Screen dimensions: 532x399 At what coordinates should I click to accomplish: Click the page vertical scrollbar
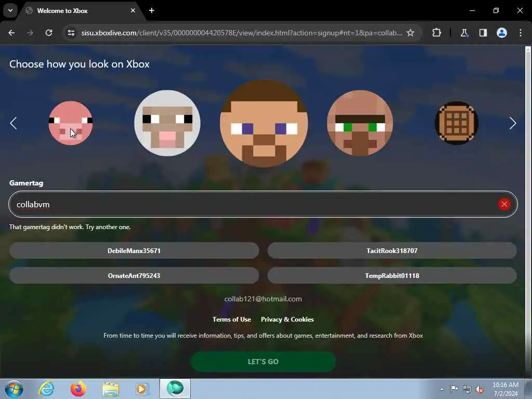528,212
